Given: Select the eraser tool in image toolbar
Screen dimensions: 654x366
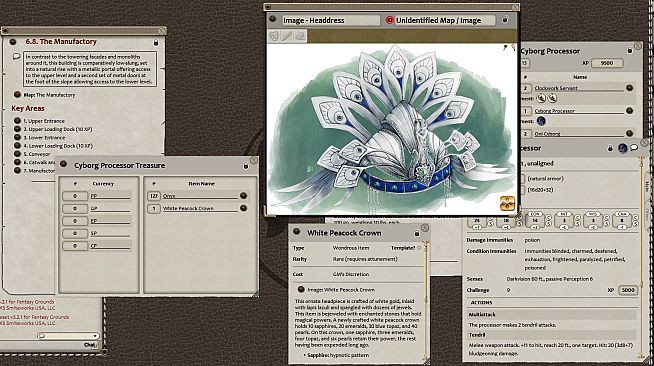Looking at the screenshot, I should [300, 36].
